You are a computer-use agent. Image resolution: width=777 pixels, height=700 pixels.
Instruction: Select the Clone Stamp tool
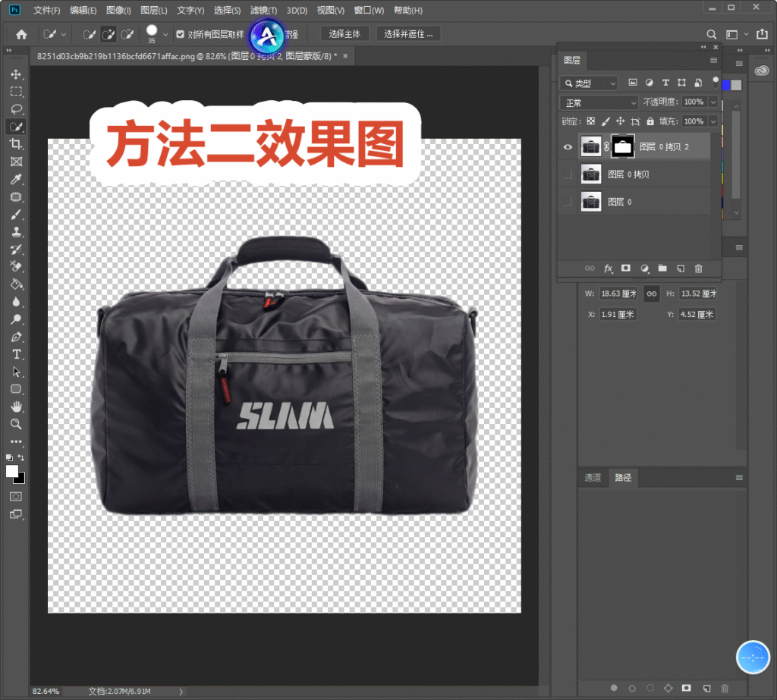(x=16, y=232)
